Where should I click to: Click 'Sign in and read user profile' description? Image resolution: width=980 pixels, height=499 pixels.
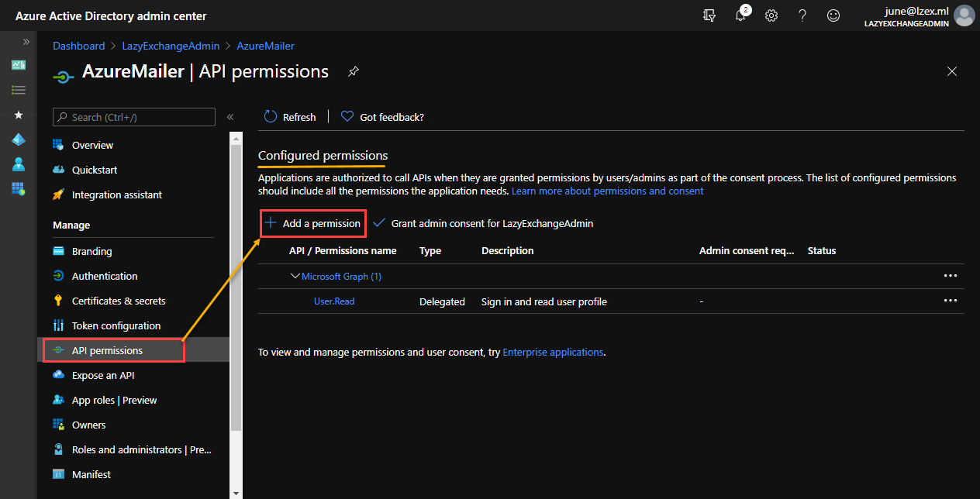(544, 301)
